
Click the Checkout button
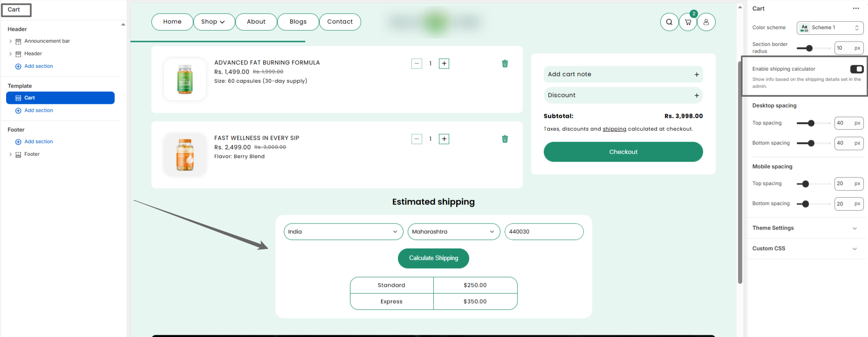(623, 152)
